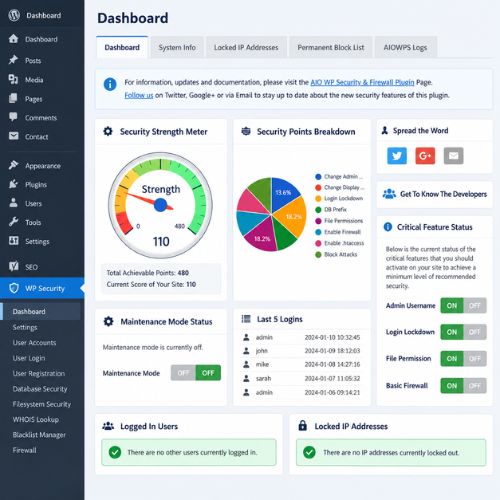Image resolution: width=500 pixels, height=500 pixels.
Task: Toggle the Basic Firewall switch
Action: [x=463, y=386]
